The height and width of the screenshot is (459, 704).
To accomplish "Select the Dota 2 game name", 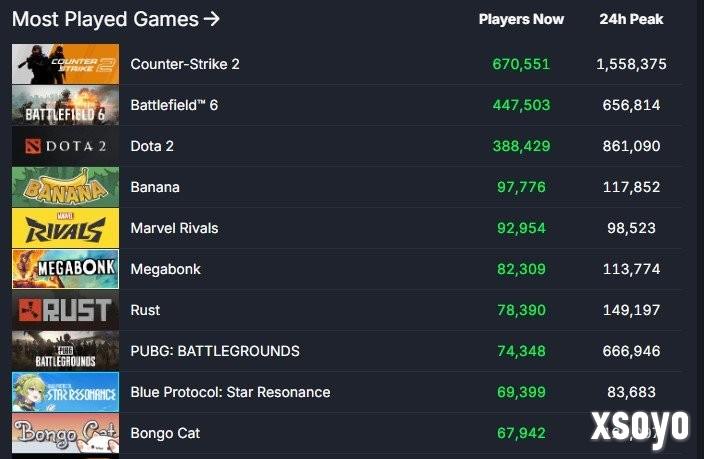I will [x=152, y=146].
